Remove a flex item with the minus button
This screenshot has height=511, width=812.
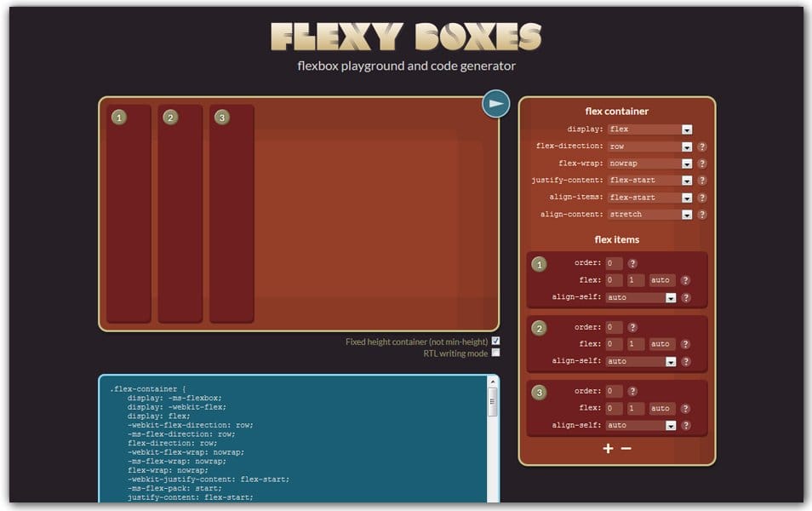click(x=626, y=447)
